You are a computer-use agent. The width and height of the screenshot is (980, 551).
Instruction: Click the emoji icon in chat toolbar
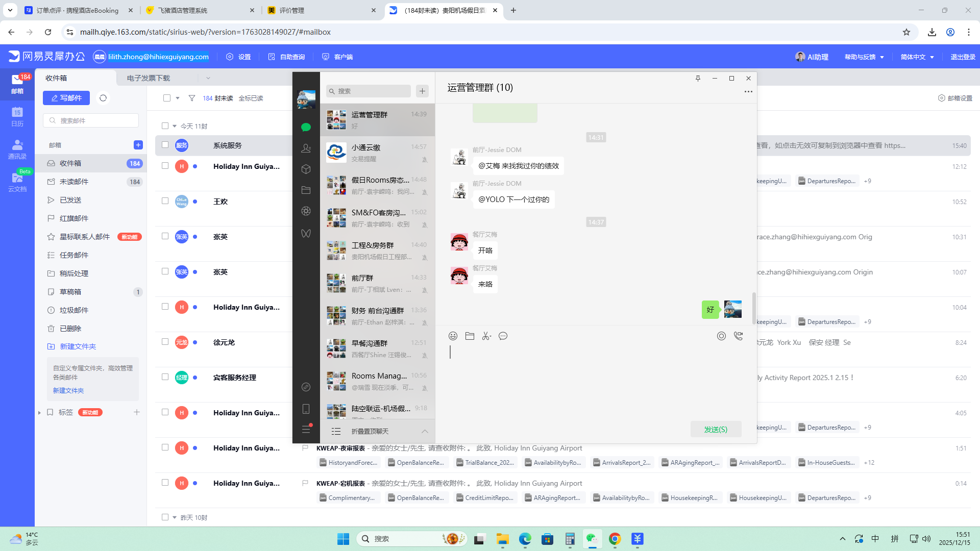pyautogui.click(x=453, y=336)
